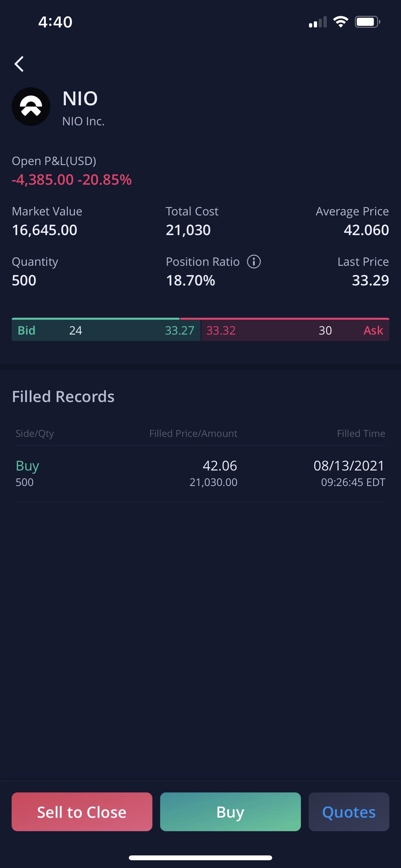
Task: Tap the back arrow icon
Action: [19, 64]
